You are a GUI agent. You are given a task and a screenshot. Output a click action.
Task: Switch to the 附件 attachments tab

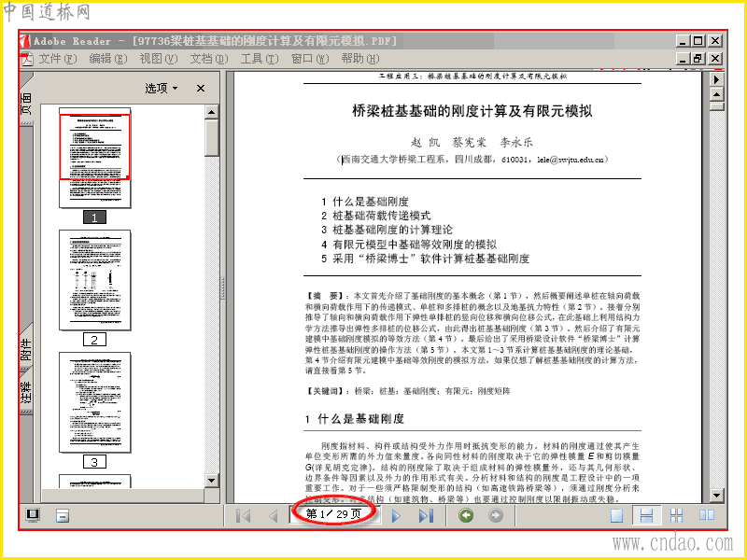pyautogui.click(x=26, y=348)
